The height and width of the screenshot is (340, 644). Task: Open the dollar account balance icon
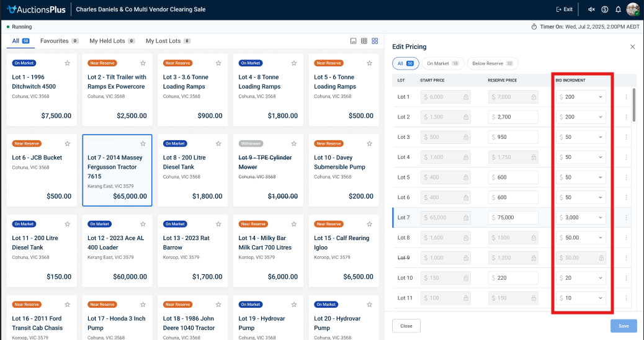pyautogui.click(x=605, y=9)
